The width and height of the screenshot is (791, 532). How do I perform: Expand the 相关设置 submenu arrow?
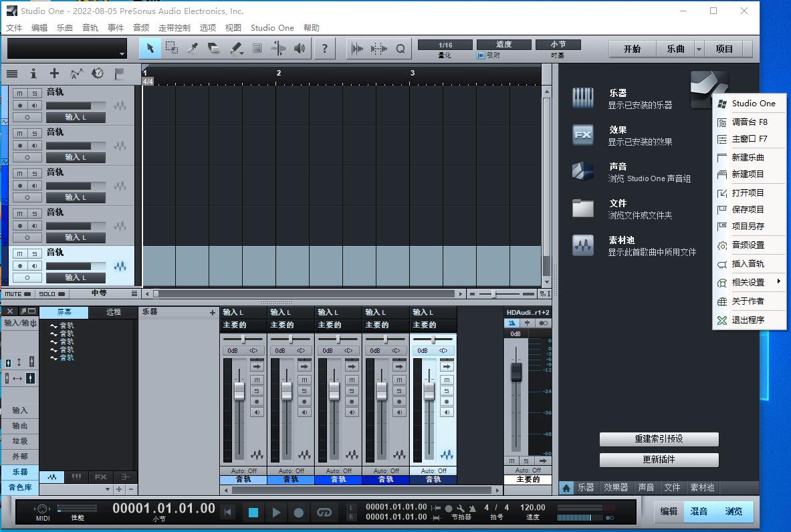tap(778, 281)
